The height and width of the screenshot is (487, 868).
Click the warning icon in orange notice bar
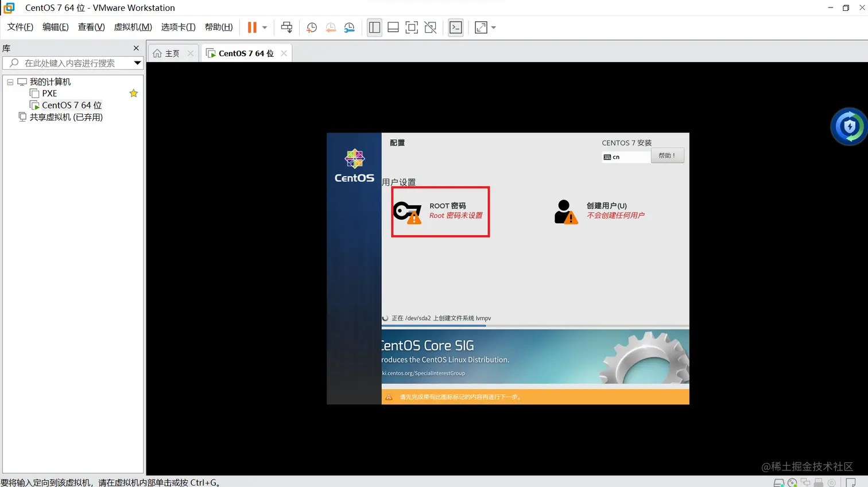coord(389,397)
